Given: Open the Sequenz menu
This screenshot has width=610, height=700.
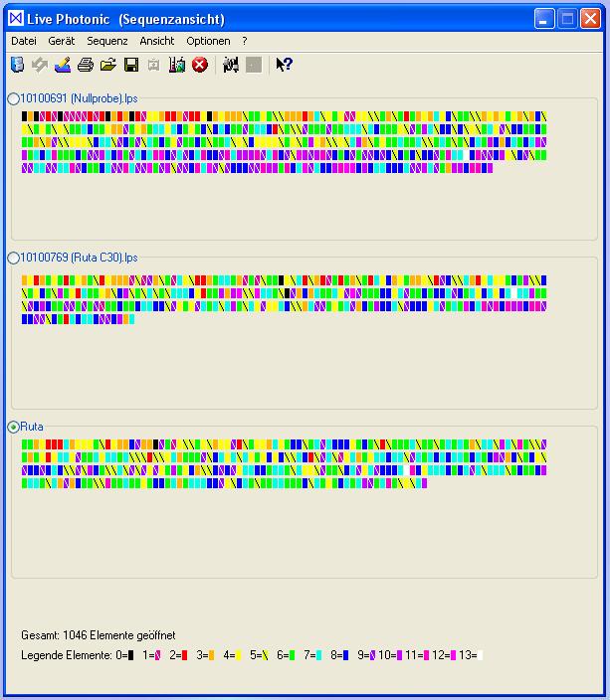Looking at the screenshot, I should (x=106, y=41).
